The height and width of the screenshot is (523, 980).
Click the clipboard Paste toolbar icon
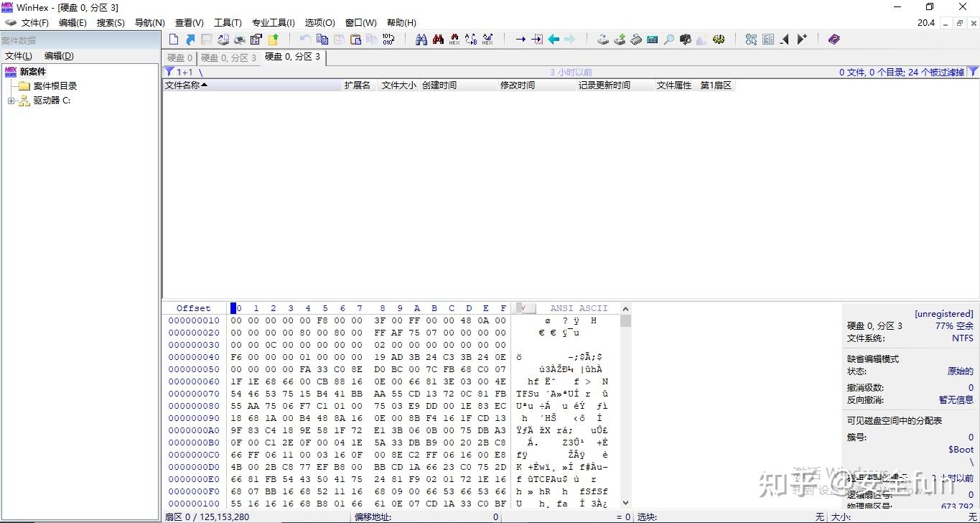[355, 40]
